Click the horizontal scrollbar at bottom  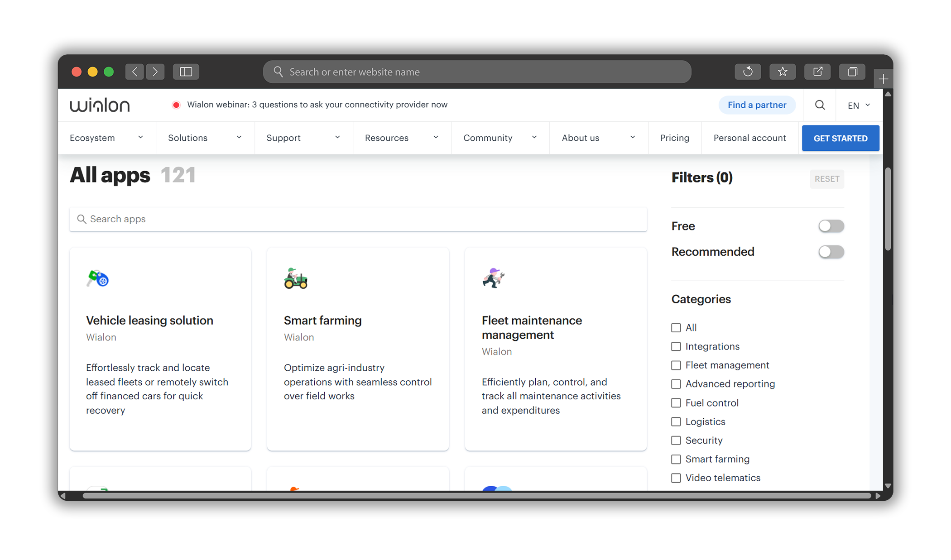coord(476,496)
